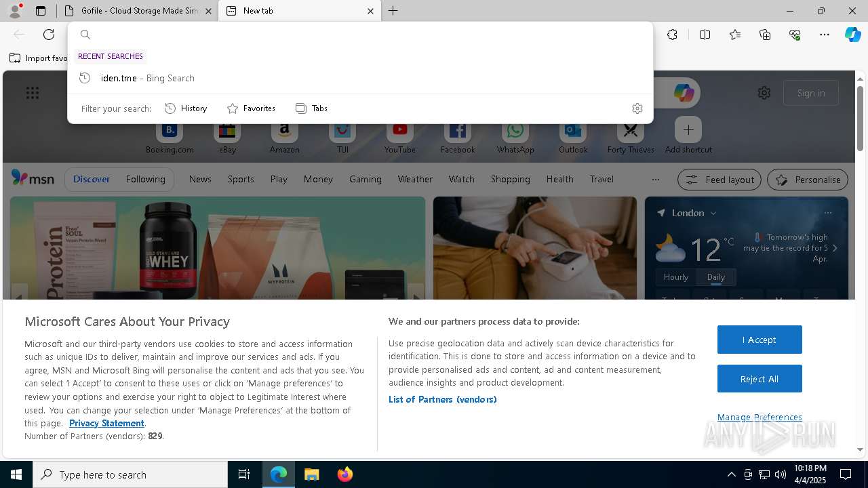The height and width of the screenshot is (488, 868).
Task: Open File Explorer from taskbar
Action: 311,474
